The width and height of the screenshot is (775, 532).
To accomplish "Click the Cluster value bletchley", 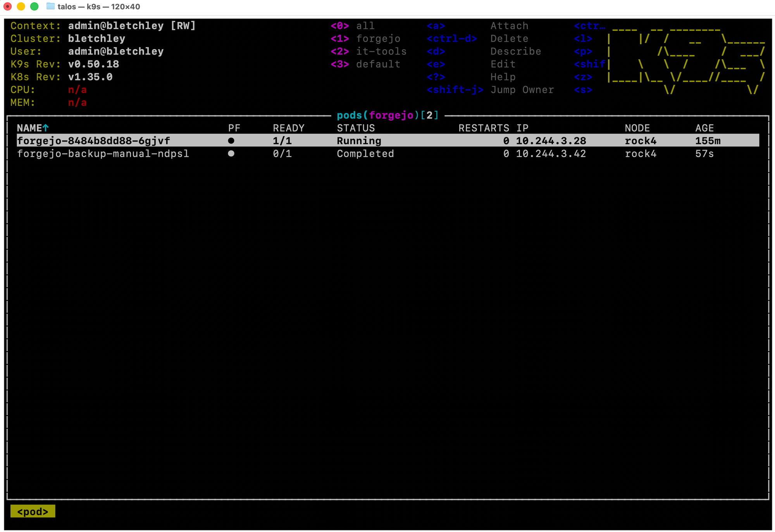I will pyautogui.click(x=96, y=38).
